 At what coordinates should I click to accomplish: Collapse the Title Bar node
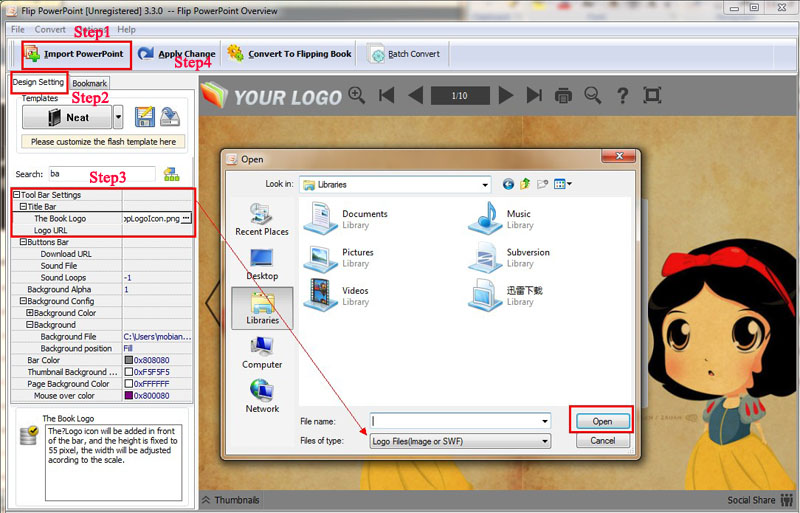pyautogui.click(x=23, y=207)
